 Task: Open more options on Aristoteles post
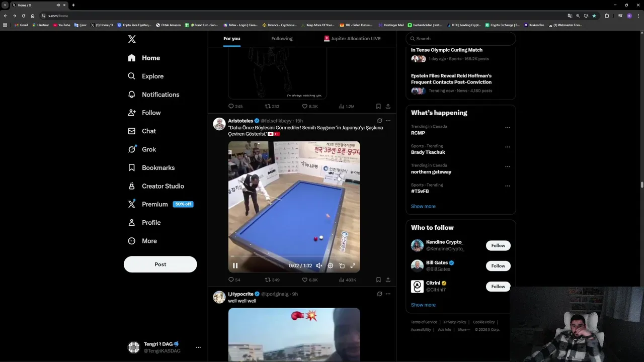388,121
